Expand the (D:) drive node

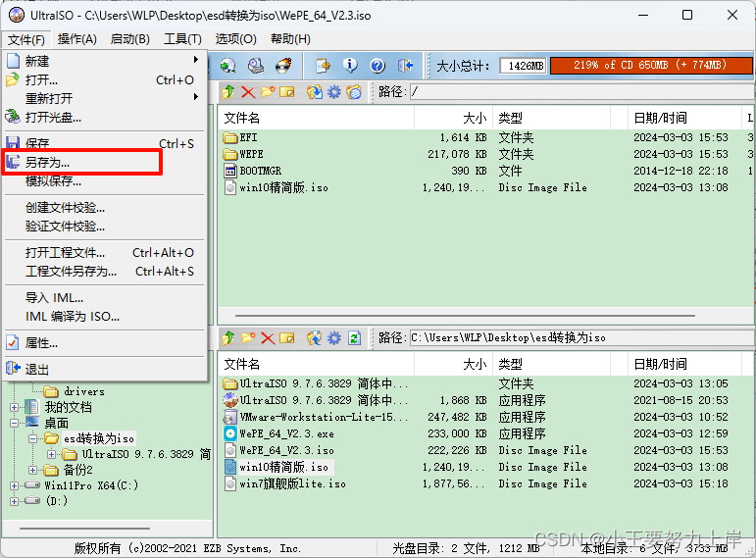point(14,501)
